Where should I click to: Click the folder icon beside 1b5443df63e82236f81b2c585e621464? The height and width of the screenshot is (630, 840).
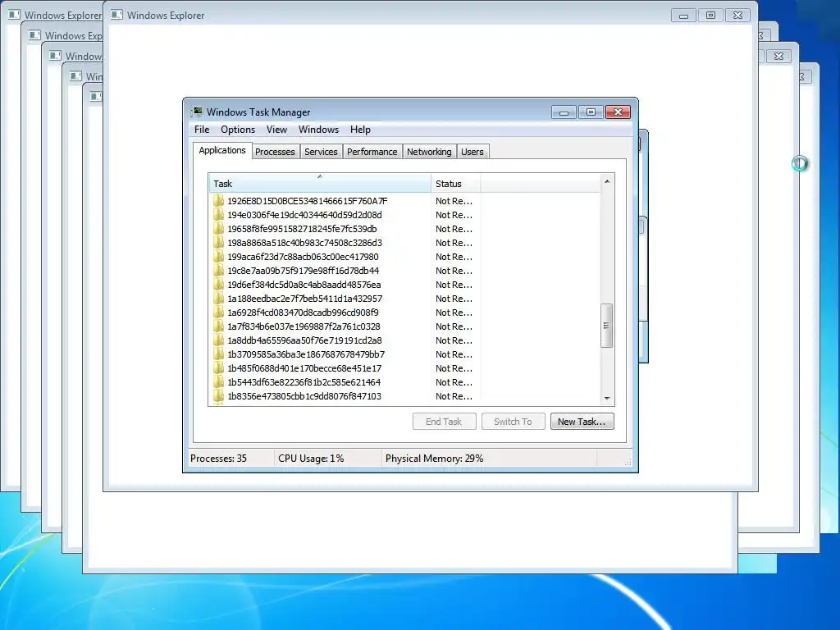click(218, 382)
